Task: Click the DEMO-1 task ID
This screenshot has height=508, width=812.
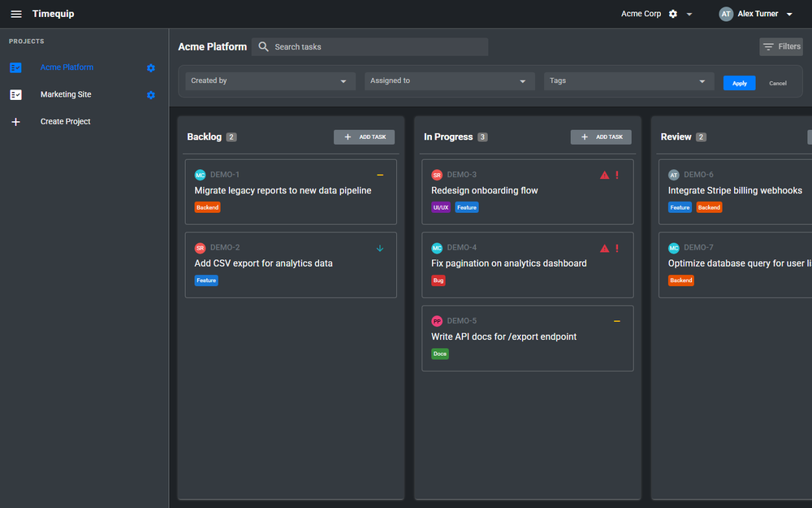Action: coord(225,175)
